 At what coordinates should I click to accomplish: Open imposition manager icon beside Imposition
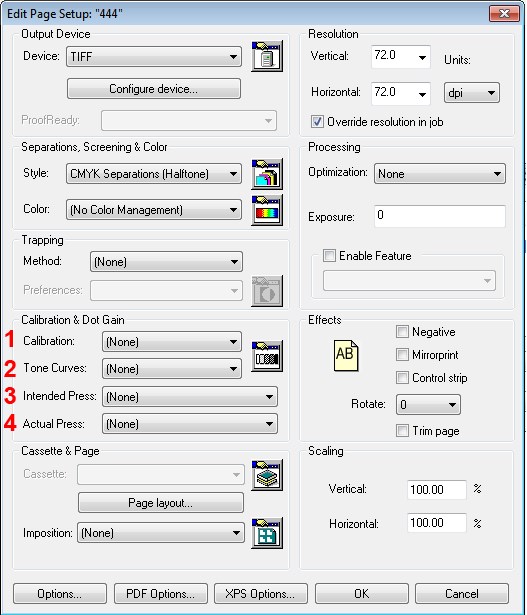coord(267,533)
